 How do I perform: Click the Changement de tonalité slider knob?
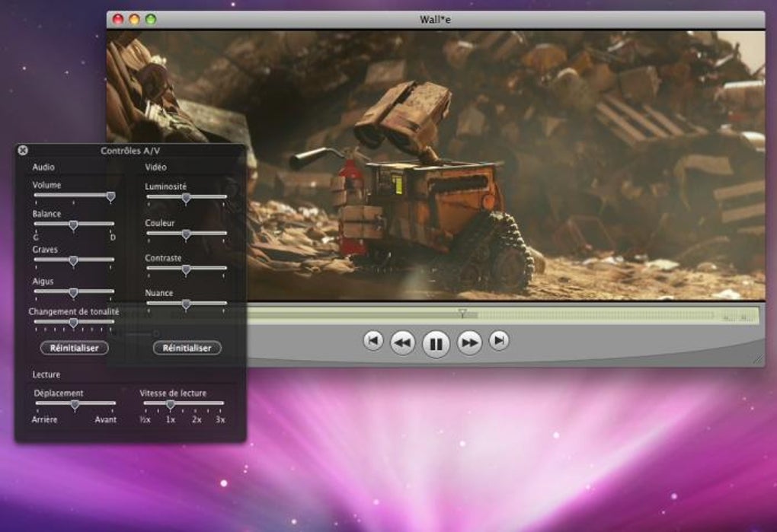(73, 323)
